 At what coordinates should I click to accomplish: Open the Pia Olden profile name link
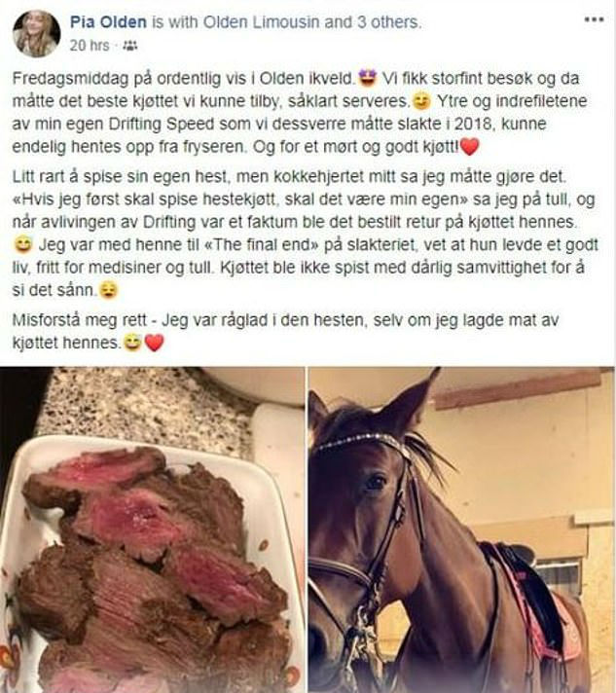pos(108,22)
